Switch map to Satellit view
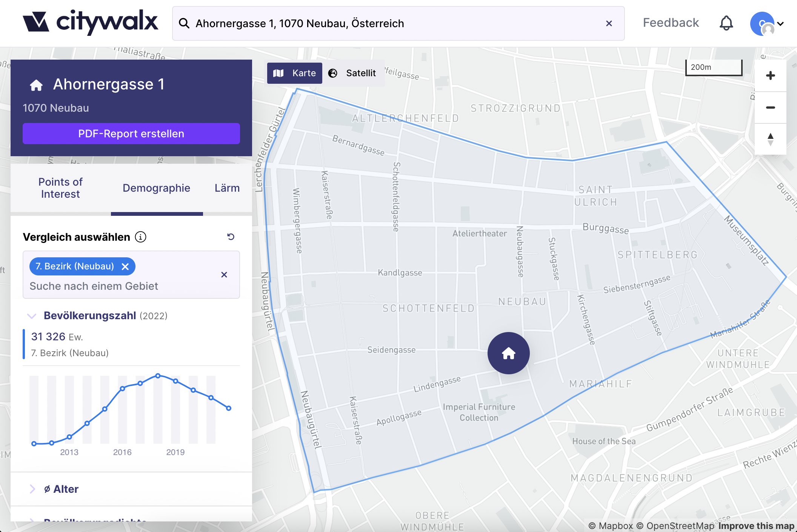This screenshot has height=532, width=797. (x=352, y=73)
